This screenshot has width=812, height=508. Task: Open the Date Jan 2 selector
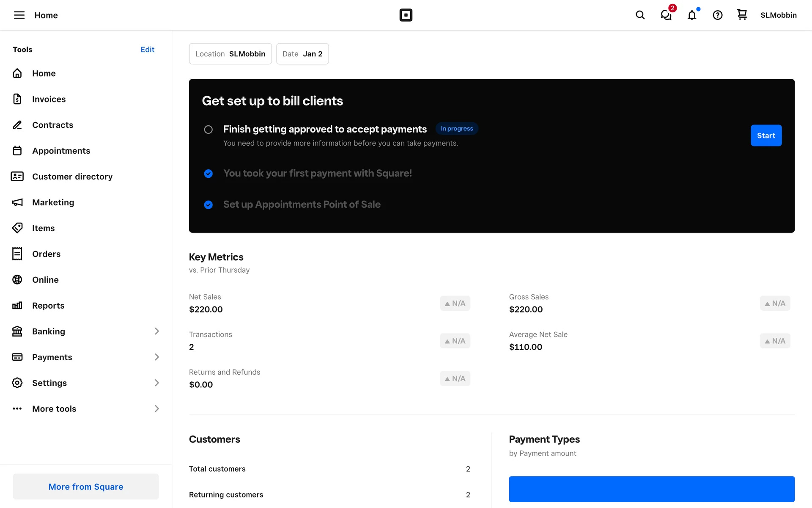302,54
